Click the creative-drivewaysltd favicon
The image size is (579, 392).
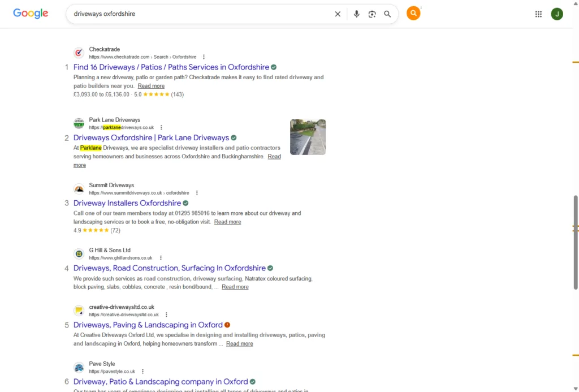point(79,311)
